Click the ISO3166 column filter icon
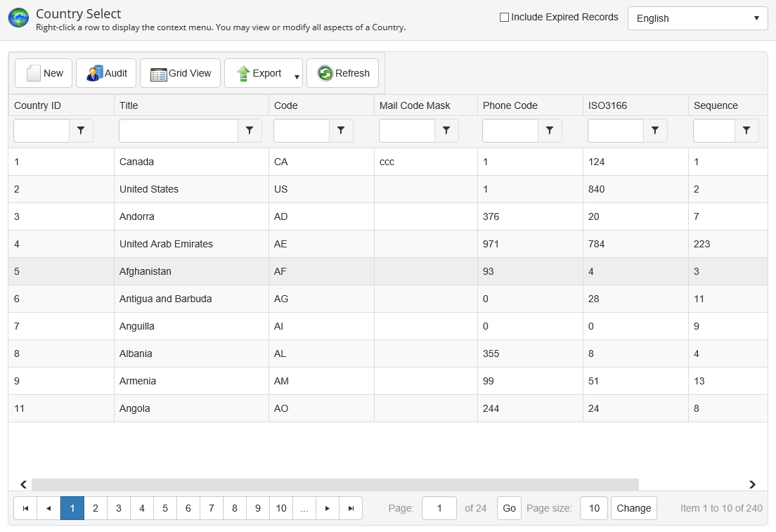The image size is (776, 532). (x=655, y=131)
